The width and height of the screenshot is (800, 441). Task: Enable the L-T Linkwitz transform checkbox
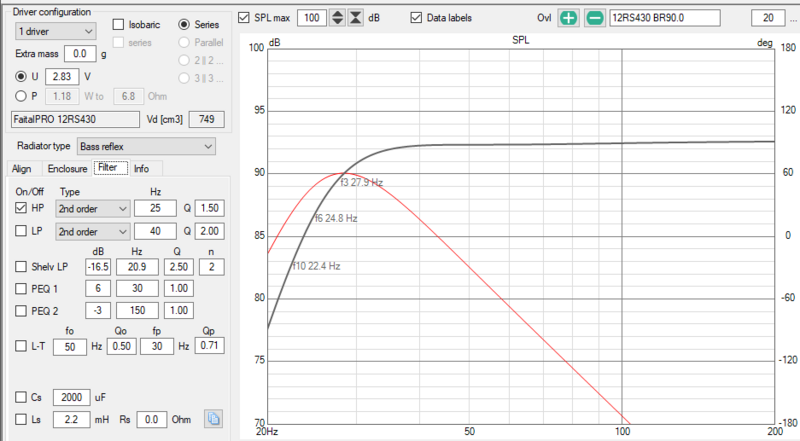[22, 346]
